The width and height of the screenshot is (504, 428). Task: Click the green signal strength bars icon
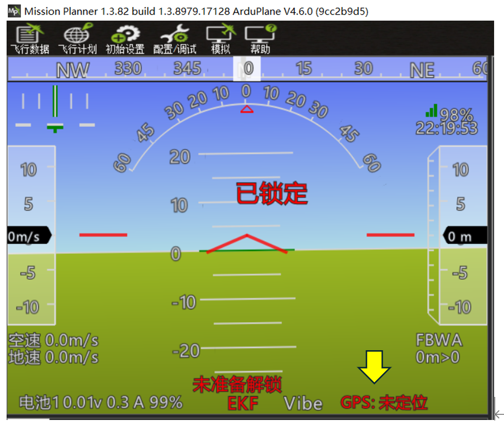[x=431, y=111]
